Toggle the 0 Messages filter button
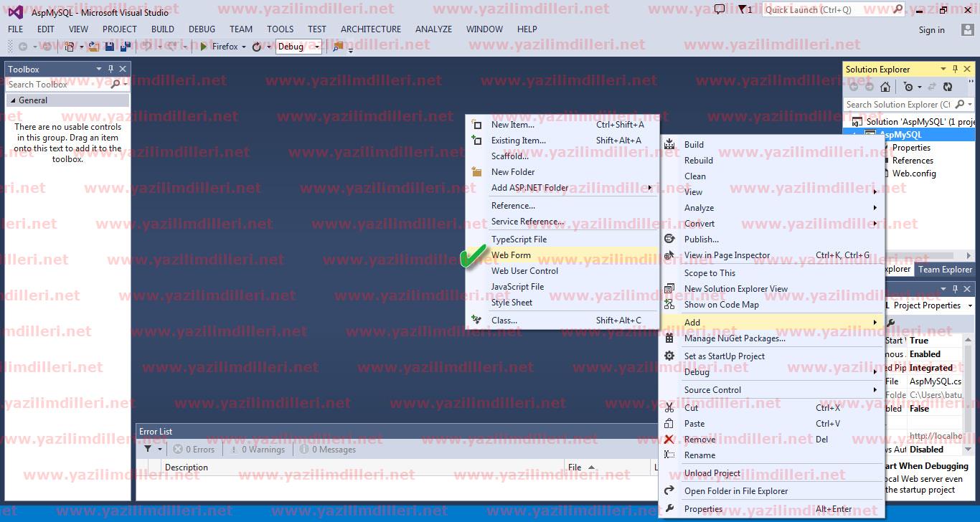980x522 pixels. 328,450
